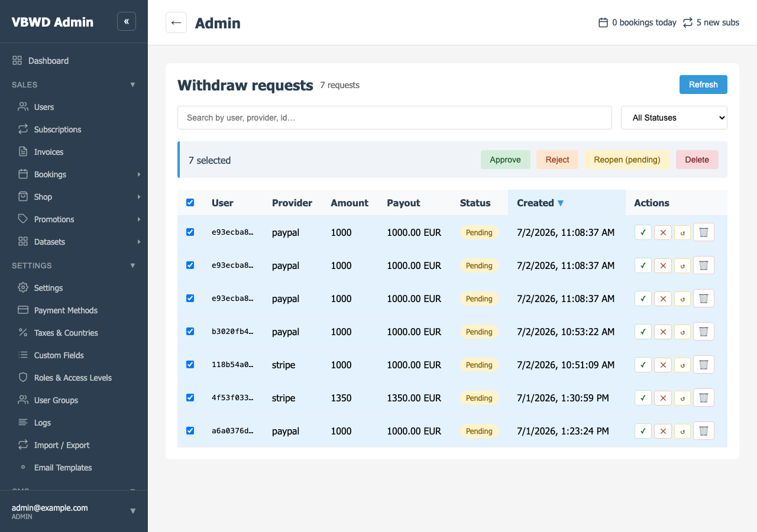This screenshot has height=532, width=757.
Task: Uncheck the b3020fb4 row checkbox
Action: [x=190, y=332]
